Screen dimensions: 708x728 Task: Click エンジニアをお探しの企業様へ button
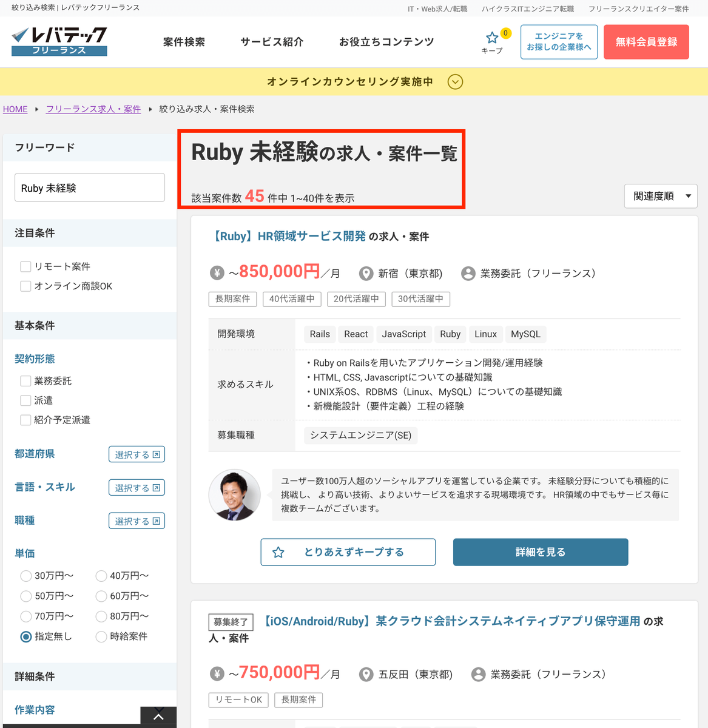[x=559, y=42]
